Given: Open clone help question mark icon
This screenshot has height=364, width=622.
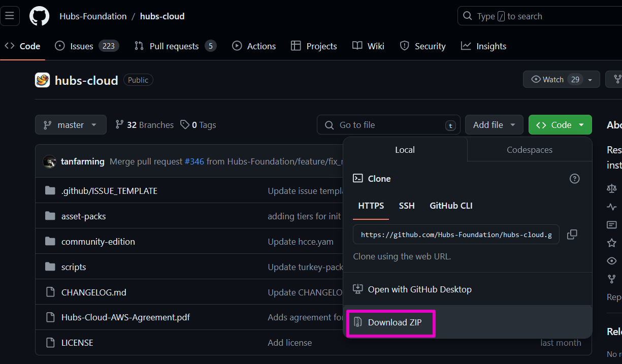Looking at the screenshot, I should [574, 179].
